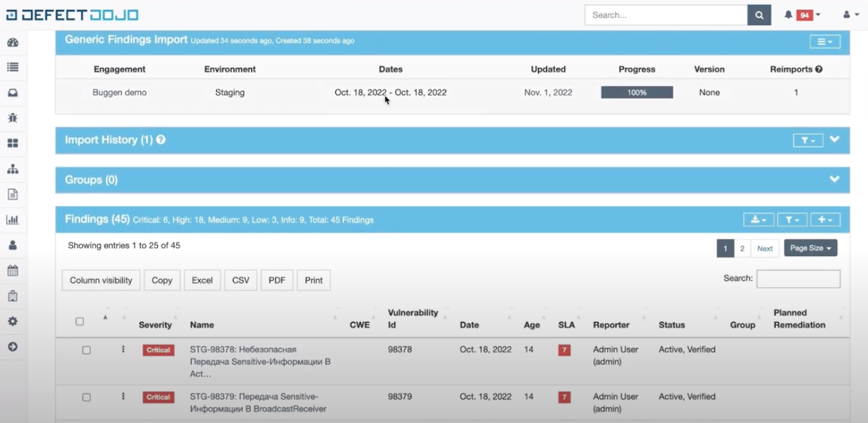The image size is (868, 423).
Task: Toggle the select-all findings checkbox in the header
Action: click(79, 321)
